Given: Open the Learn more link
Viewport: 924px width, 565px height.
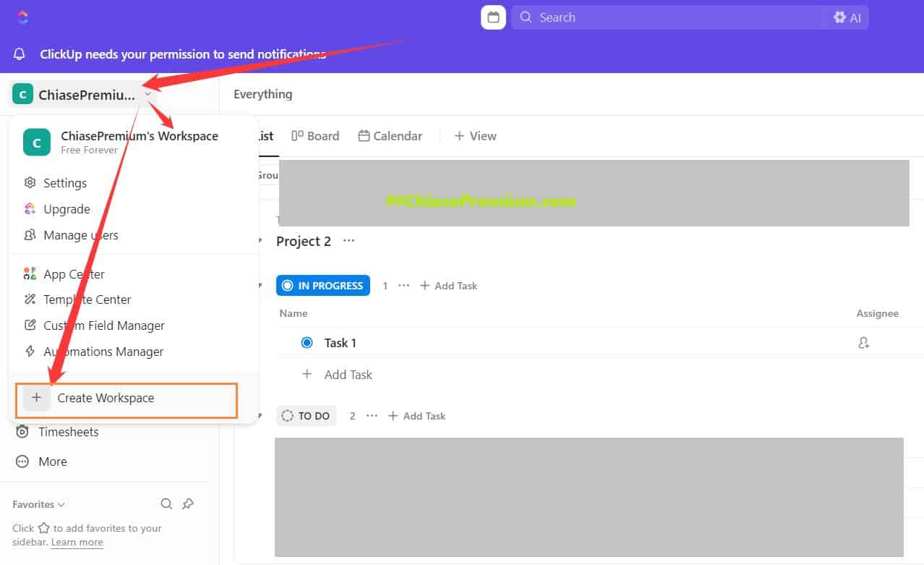Looking at the screenshot, I should 77,542.
